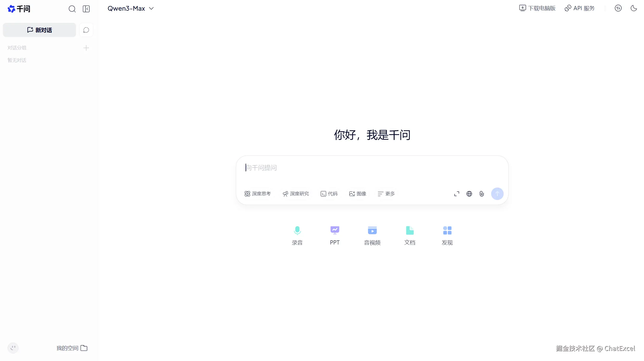Add a new 对话分组 with plus

(x=86, y=48)
